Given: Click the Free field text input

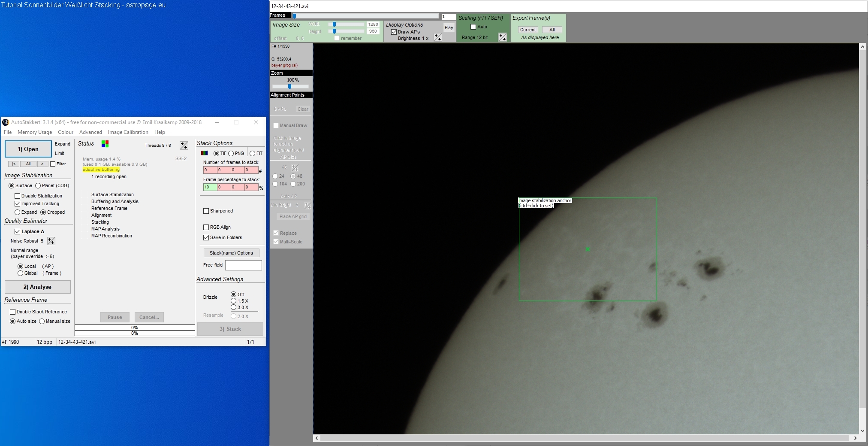Looking at the screenshot, I should [244, 265].
